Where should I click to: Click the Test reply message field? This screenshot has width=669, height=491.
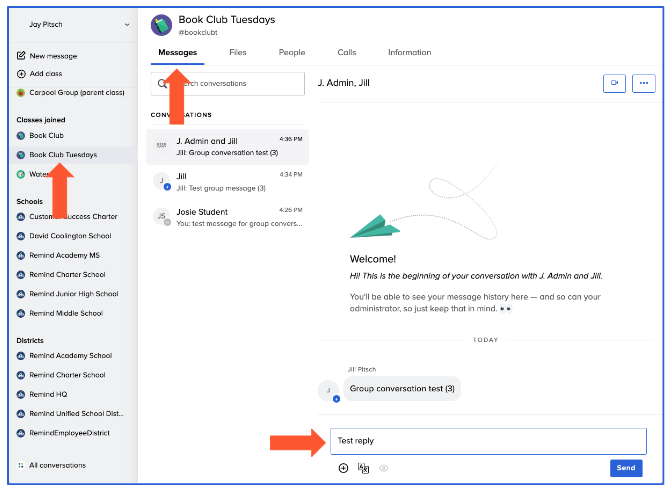(x=488, y=441)
